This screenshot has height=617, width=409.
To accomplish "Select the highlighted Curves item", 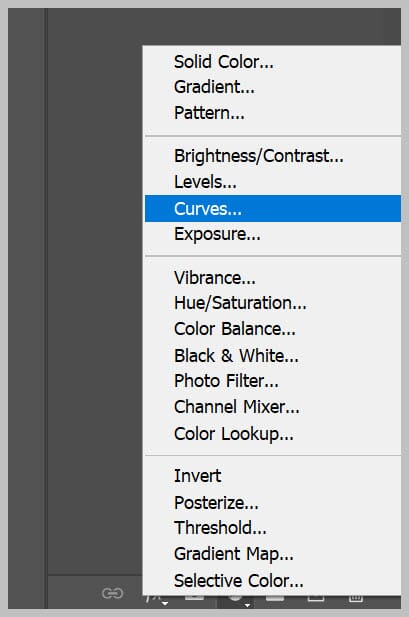I will 272,209.
